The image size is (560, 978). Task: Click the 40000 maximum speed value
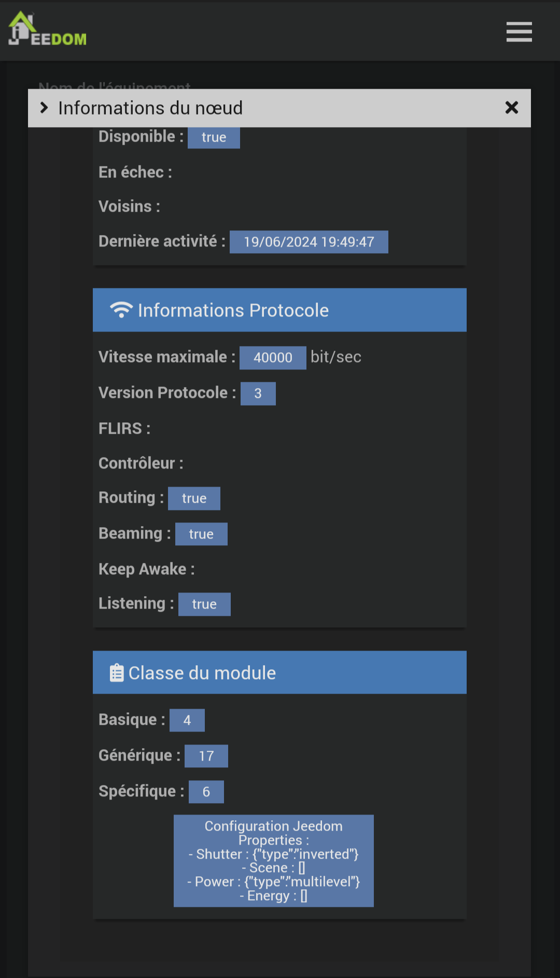[x=273, y=357]
